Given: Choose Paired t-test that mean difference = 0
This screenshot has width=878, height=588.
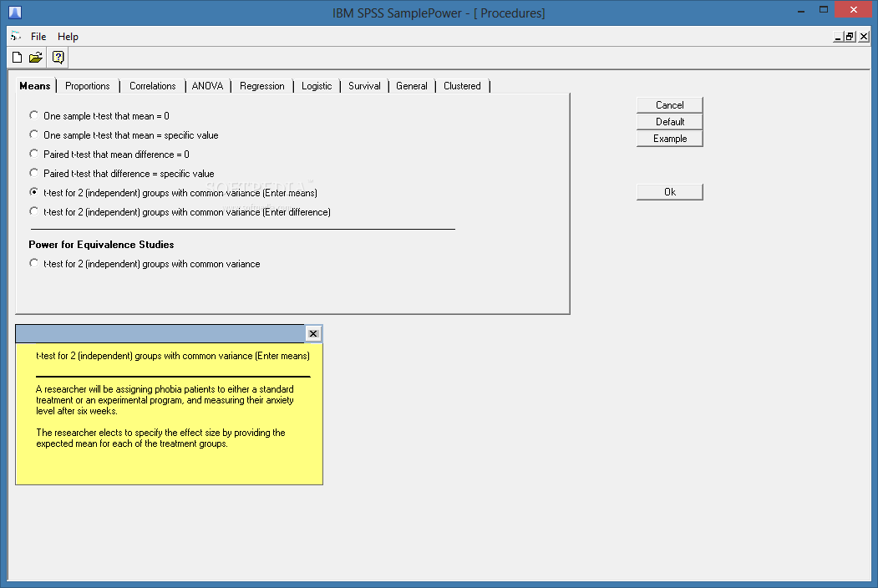Looking at the screenshot, I should point(109,154).
